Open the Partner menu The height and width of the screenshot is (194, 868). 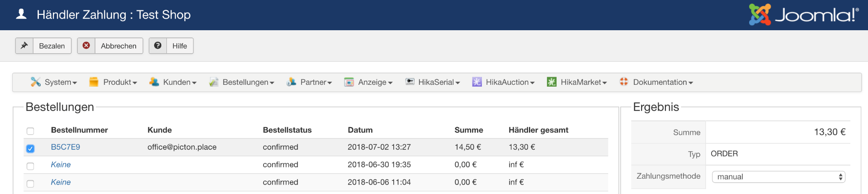click(316, 82)
